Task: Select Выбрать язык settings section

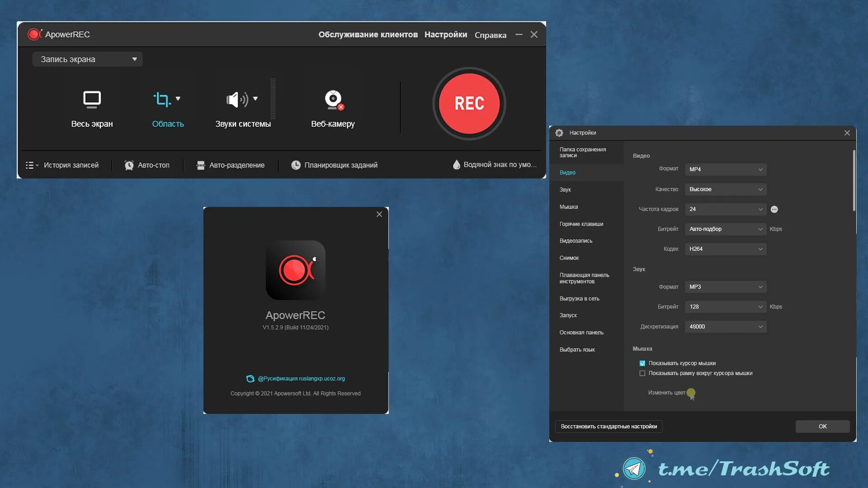Action: pos(586,350)
